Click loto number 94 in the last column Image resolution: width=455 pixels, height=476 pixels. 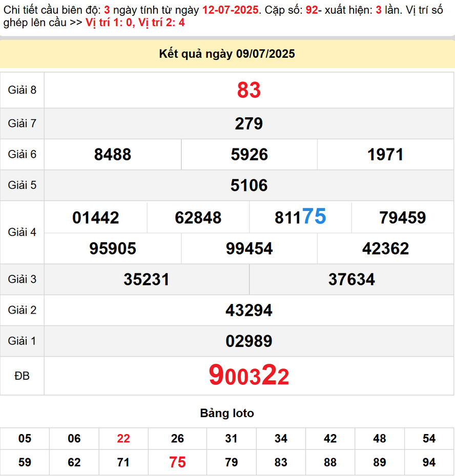click(x=429, y=462)
